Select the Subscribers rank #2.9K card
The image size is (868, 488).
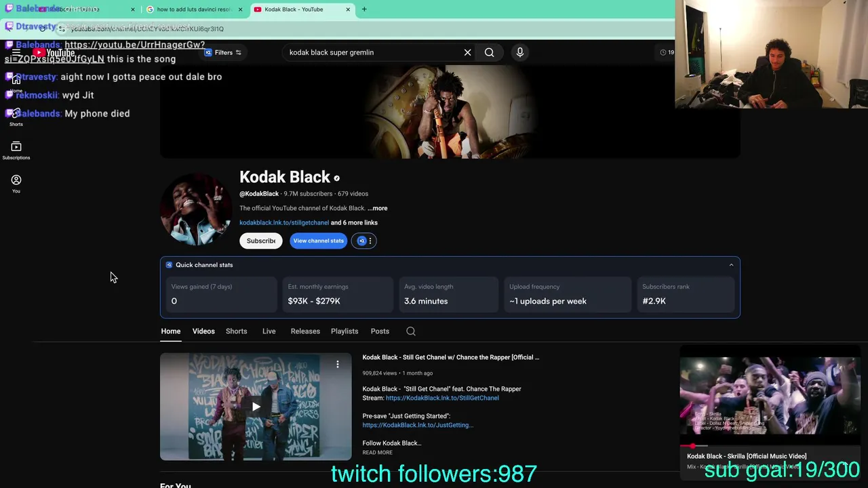pyautogui.click(x=686, y=294)
